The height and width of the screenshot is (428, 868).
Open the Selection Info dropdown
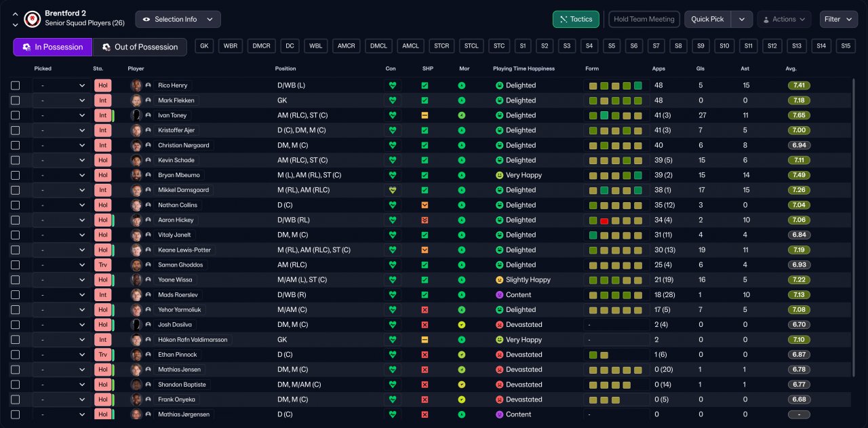tap(178, 19)
